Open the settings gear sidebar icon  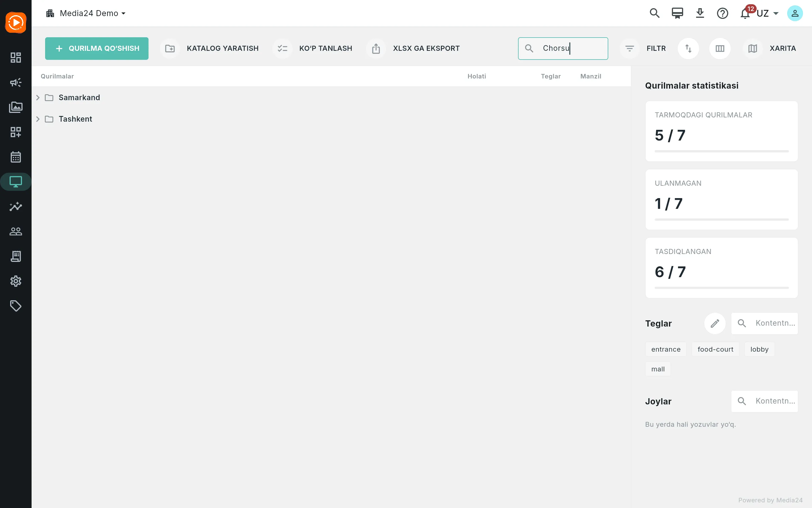coord(16,281)
